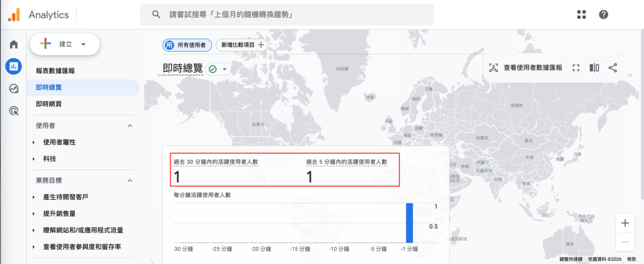Click 過去 5 分鐘內的活躍使用者人數 label
644x264 pixels.
[x=347, y=162]
